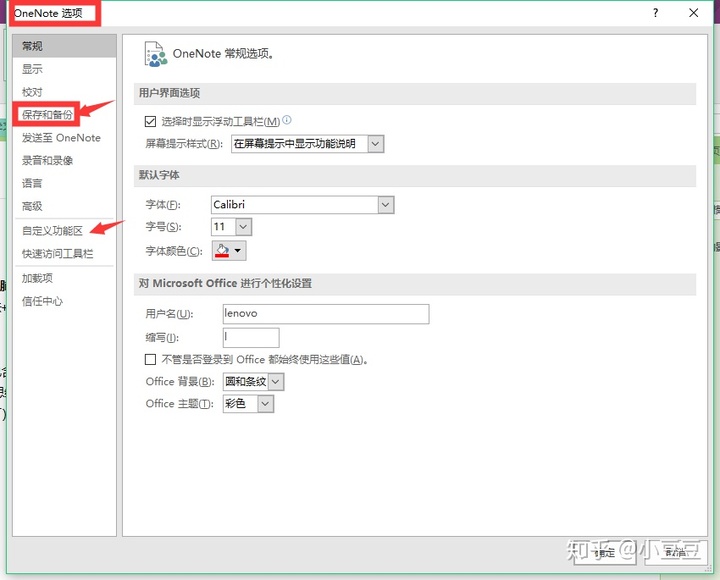The height and width of the screenshot is (580, 720).
Task: Select the 常规 category
Action: (64, 46)
